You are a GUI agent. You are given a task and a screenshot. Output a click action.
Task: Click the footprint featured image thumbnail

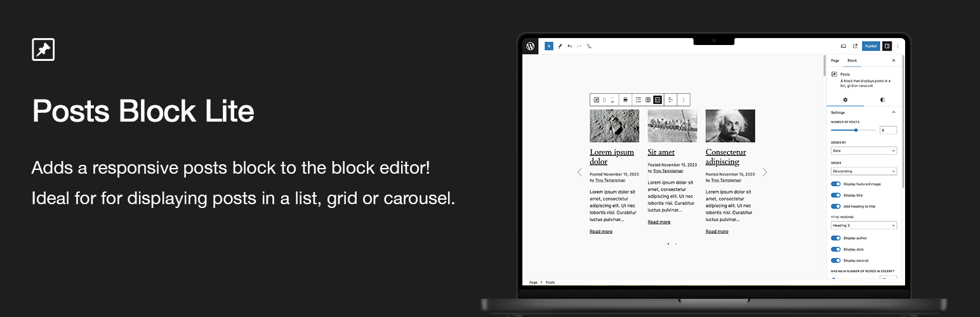[614, 126]
